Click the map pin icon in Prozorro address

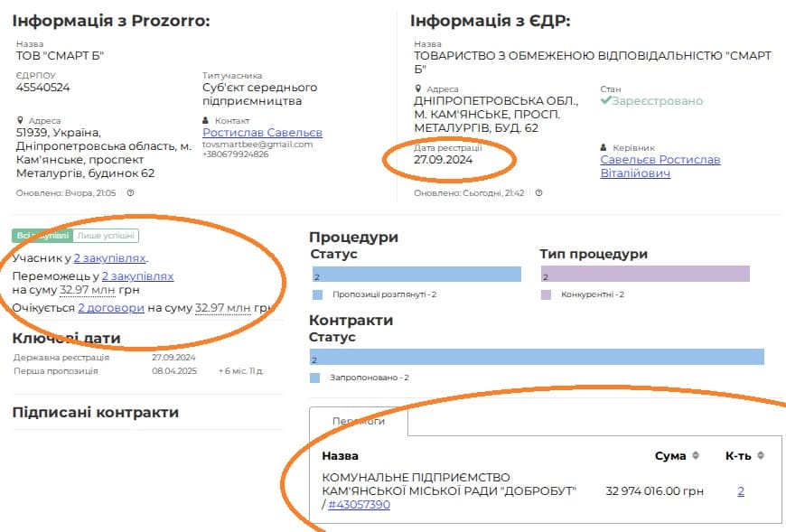[20, 120]
